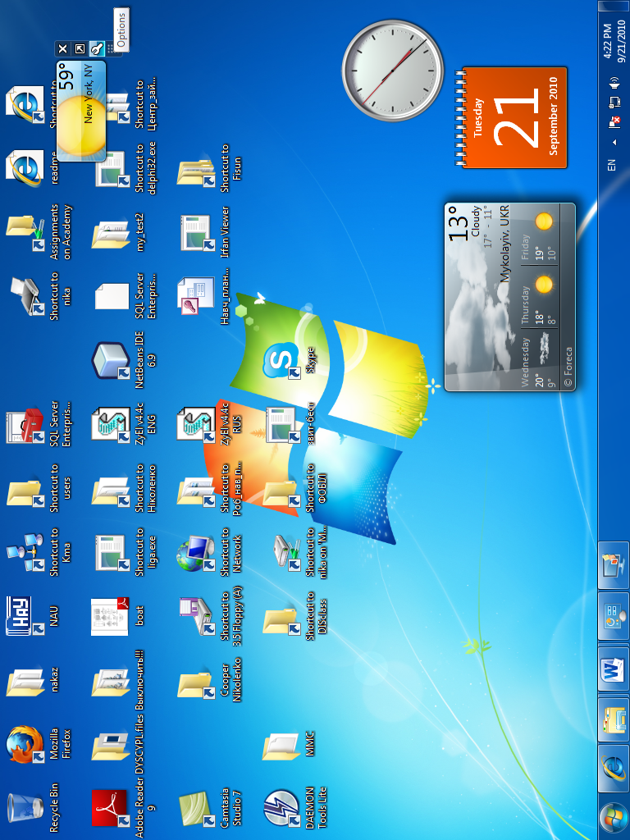Click the network tray icon

click(x=614, y=102)
